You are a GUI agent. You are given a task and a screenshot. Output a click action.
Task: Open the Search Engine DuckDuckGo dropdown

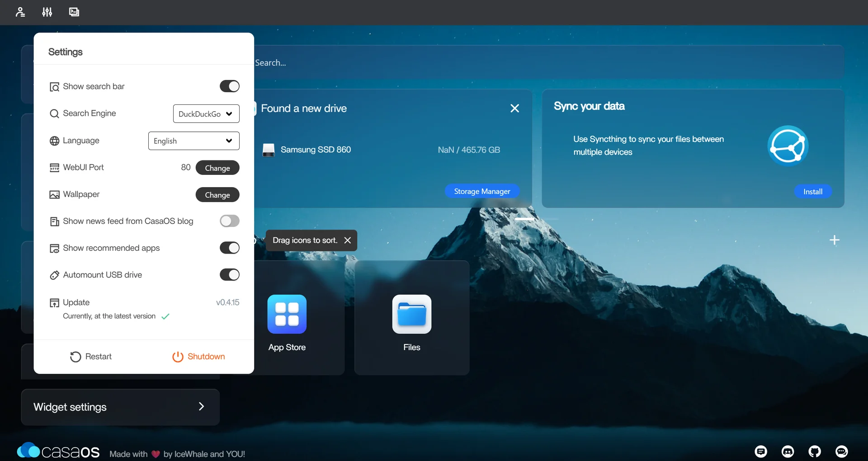pos(206,114)
